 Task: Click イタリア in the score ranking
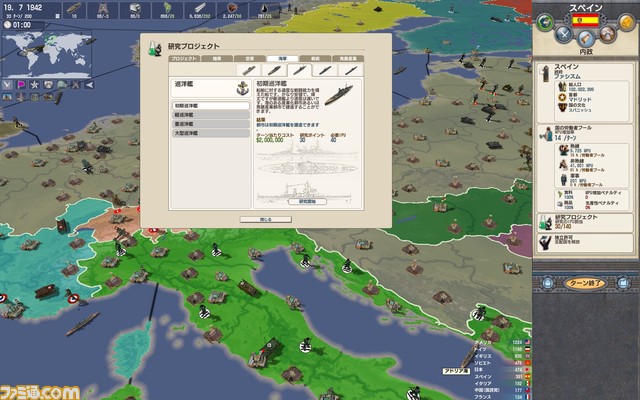coord(483,384)
